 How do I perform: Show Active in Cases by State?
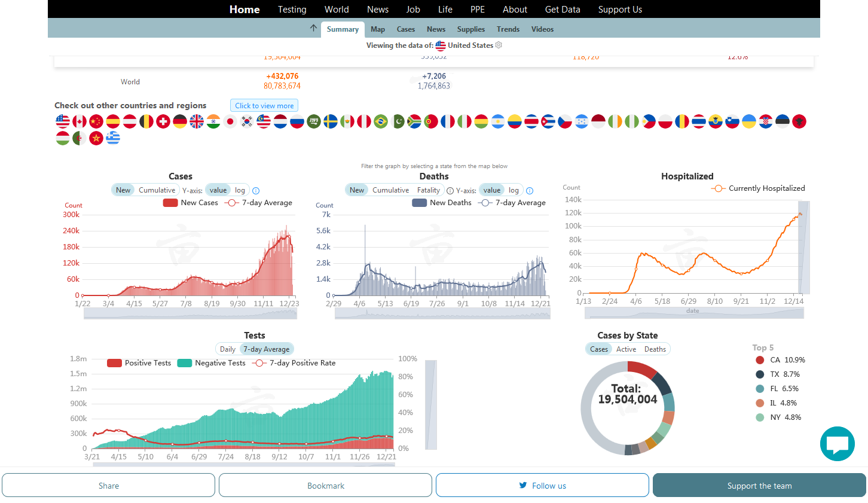626,349
